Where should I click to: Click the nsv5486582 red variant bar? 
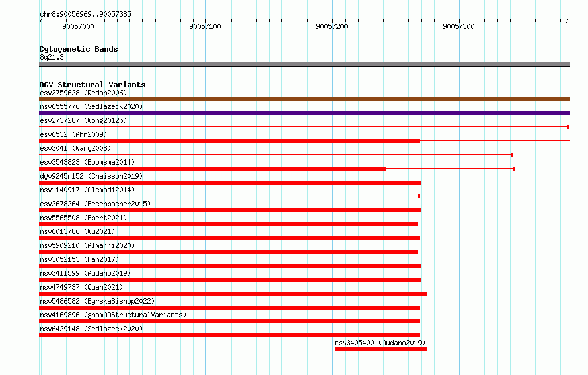[x=229, y=308]
